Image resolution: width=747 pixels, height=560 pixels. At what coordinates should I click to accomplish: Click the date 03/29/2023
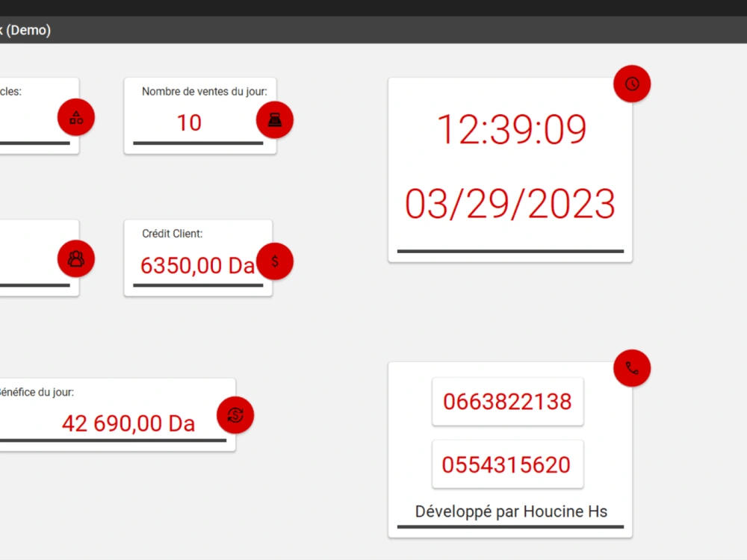point(509,203)
